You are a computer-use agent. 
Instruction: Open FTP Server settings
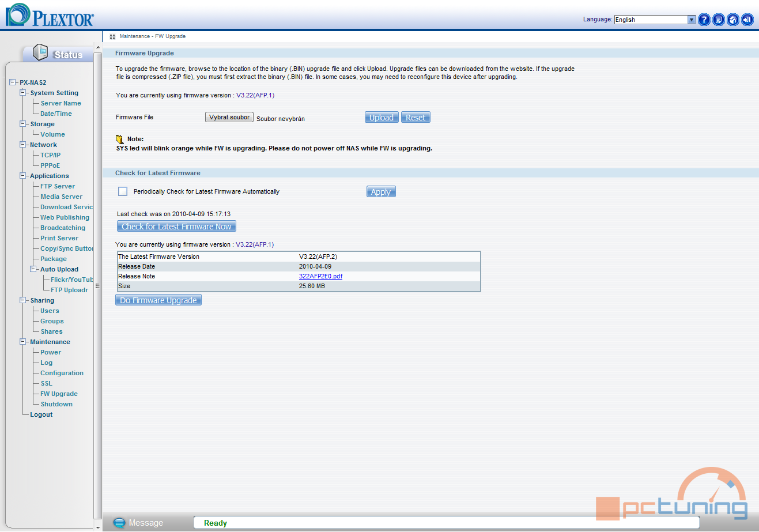pyautogui.click(x=58, y=186)
